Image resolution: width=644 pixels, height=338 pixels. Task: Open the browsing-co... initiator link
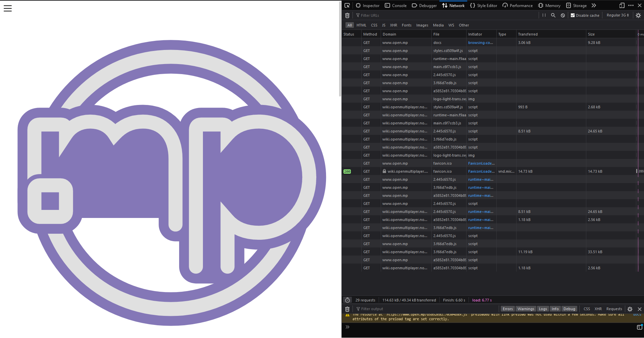click(x=480, y=43)
